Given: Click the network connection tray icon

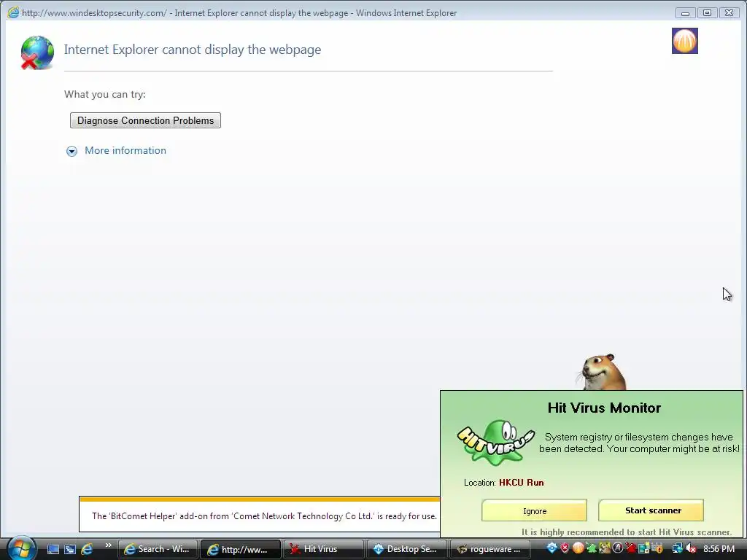Looking at the screenshot, I should tap(677, 548).
